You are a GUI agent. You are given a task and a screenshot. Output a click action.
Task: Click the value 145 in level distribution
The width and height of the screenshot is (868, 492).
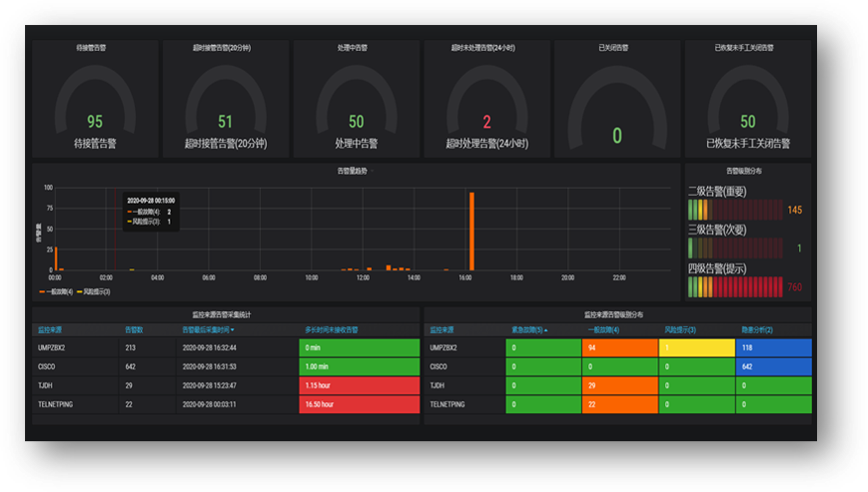794,210
